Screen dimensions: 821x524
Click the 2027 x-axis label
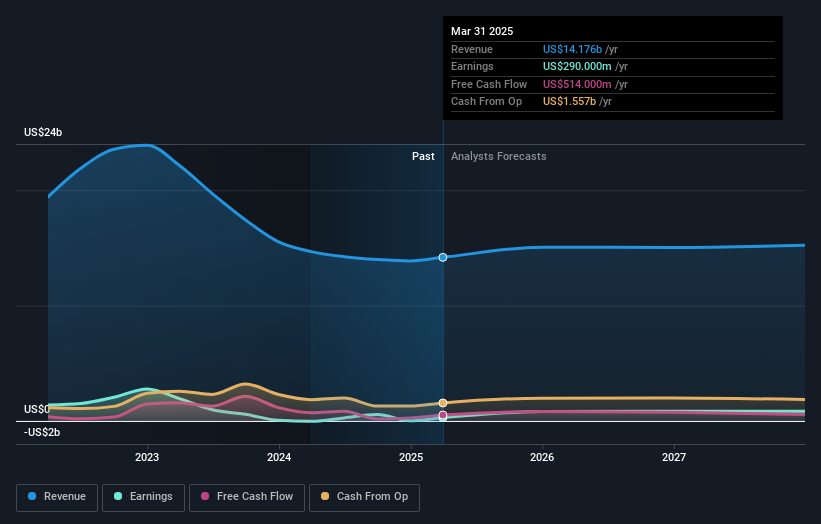click(x=674, y=458)
